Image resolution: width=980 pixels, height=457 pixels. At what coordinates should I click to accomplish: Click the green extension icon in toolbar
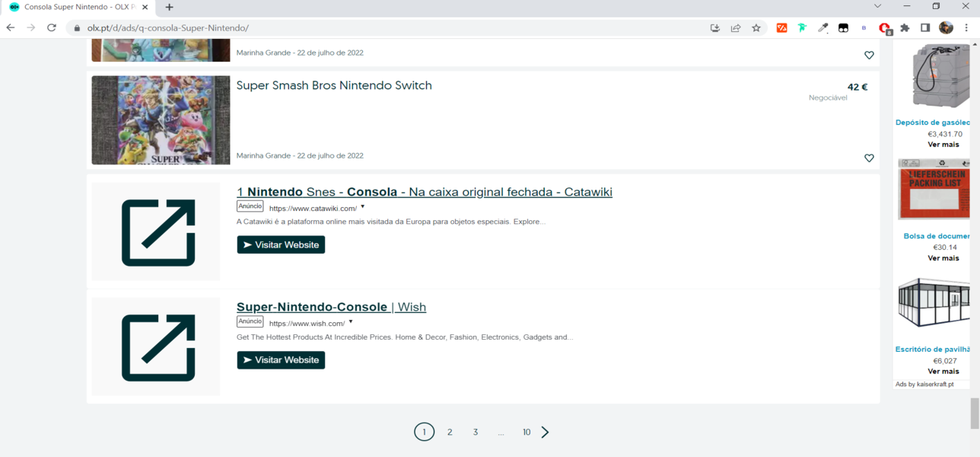pyautogui.click(x=802, y=28)
